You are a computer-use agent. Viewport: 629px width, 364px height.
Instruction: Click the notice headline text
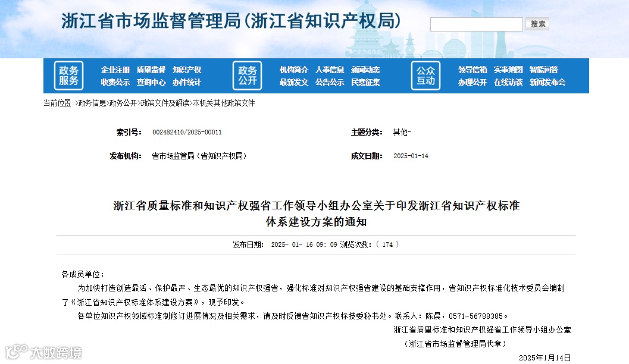tap(316, 214)
